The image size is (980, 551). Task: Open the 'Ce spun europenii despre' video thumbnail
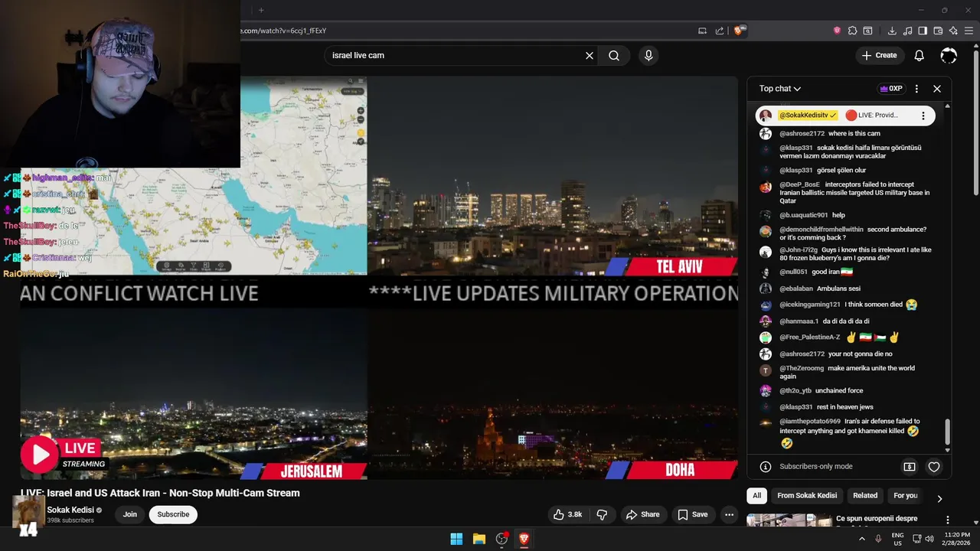pos(789,520)
